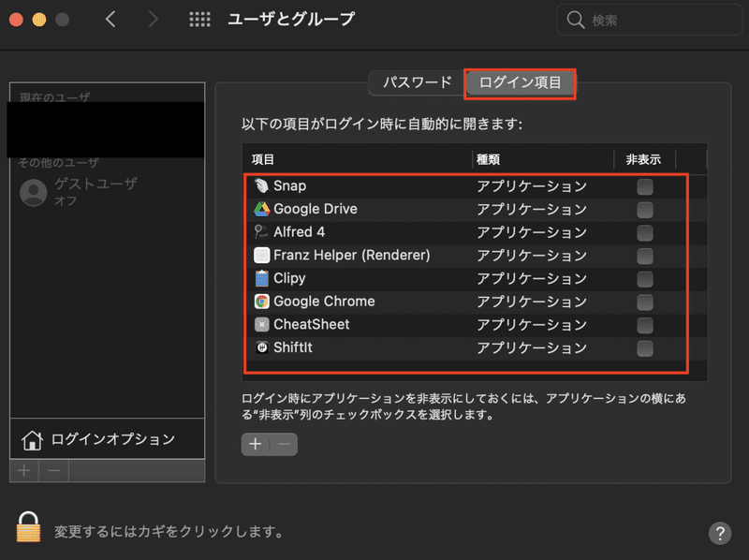Click アプリケーション type cell for Clipy
Image resolution: width=749 pixels, height=560 pixels.
532,279
